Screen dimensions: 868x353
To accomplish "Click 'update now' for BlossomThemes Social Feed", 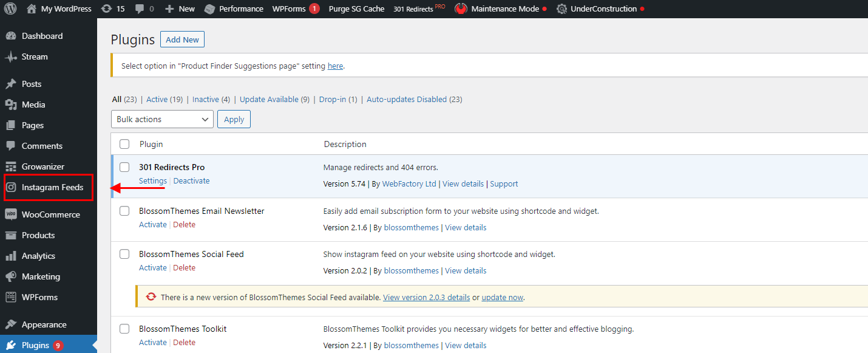I will coord(502,297).
